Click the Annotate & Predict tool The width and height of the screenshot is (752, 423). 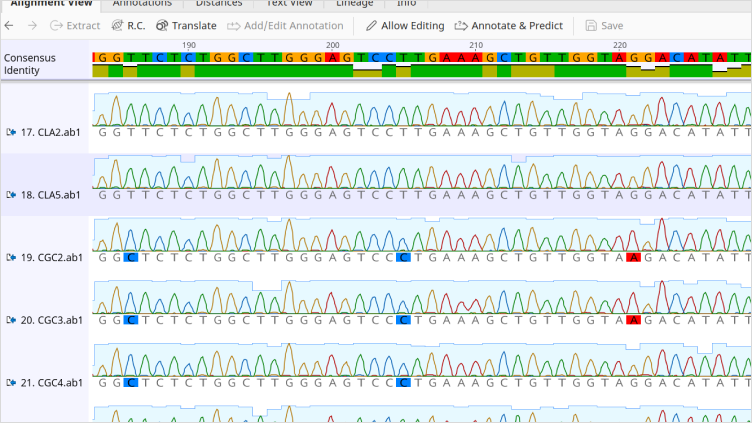[x=509, y=25]
